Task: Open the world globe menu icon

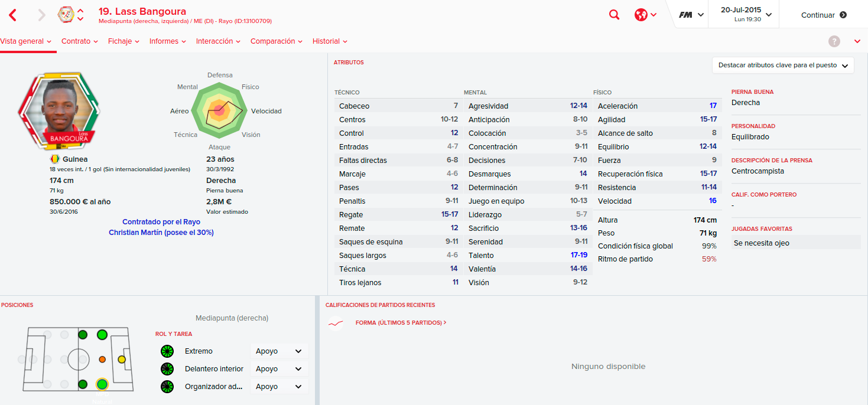Action: pos(645,15)
